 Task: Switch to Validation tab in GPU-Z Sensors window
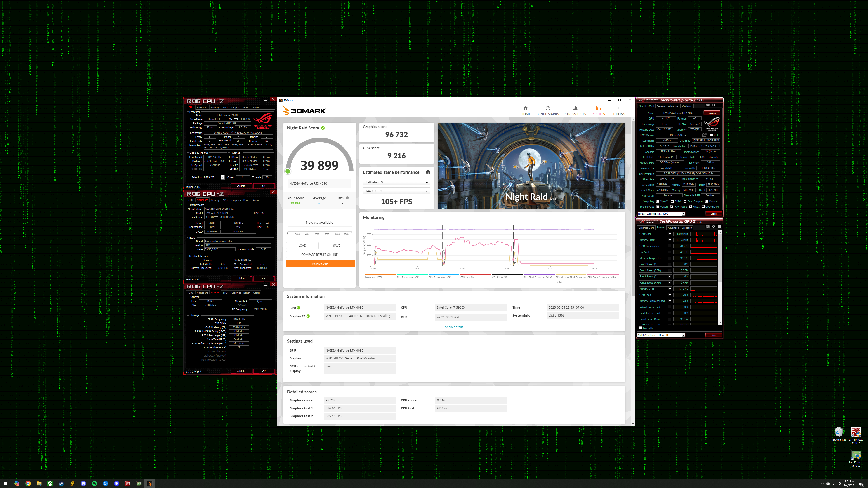687,228
